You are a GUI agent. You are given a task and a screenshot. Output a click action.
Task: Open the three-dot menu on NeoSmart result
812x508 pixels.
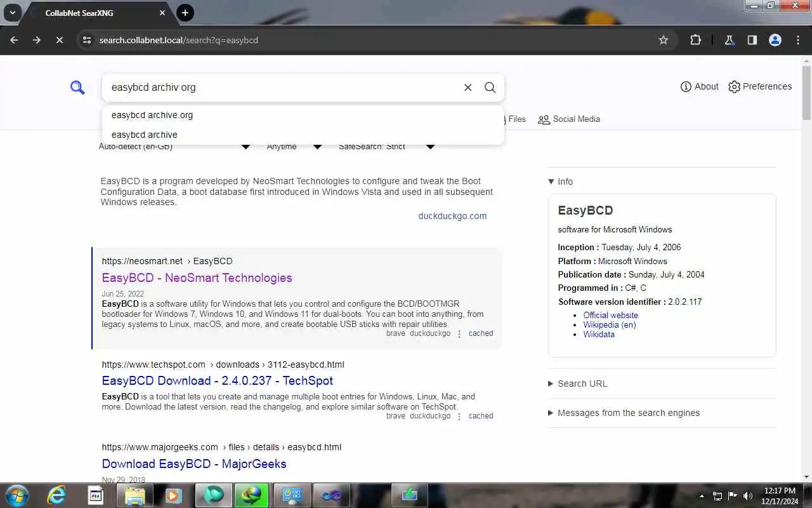pyautogui.click(x=460, y=334)
